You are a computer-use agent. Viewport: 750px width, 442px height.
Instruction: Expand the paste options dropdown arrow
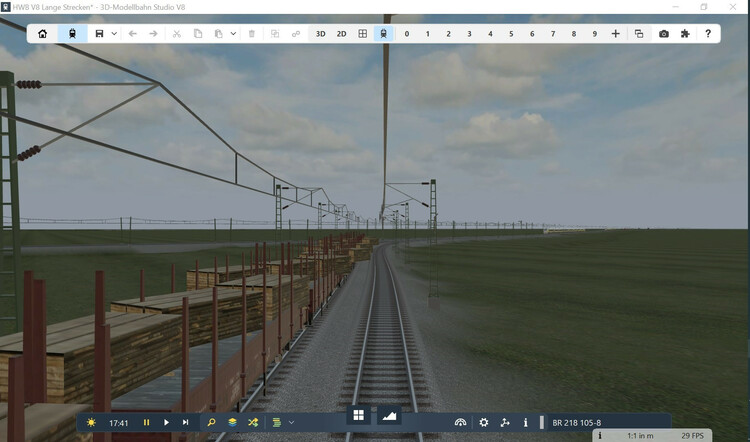tap(233, 33)
